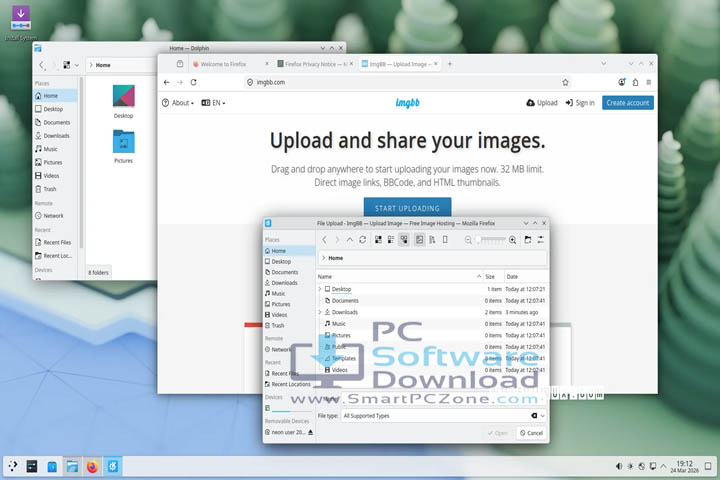
Task: Expand Desktop folder row in file dialog
Action: (x=320, y=289)
